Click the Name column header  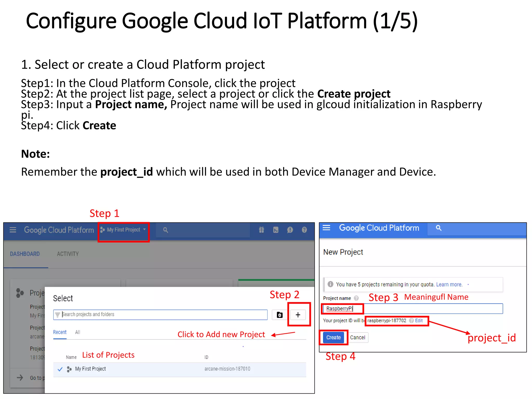coord(71,357)
